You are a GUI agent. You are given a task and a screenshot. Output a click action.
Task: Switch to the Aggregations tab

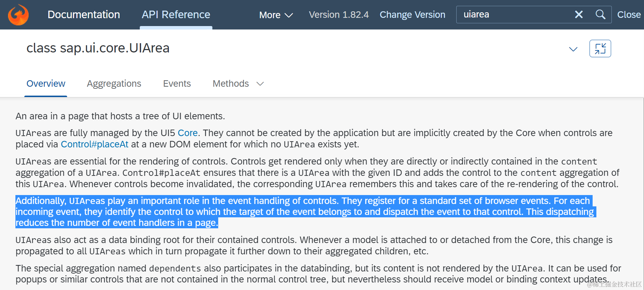tap(114, 84)
